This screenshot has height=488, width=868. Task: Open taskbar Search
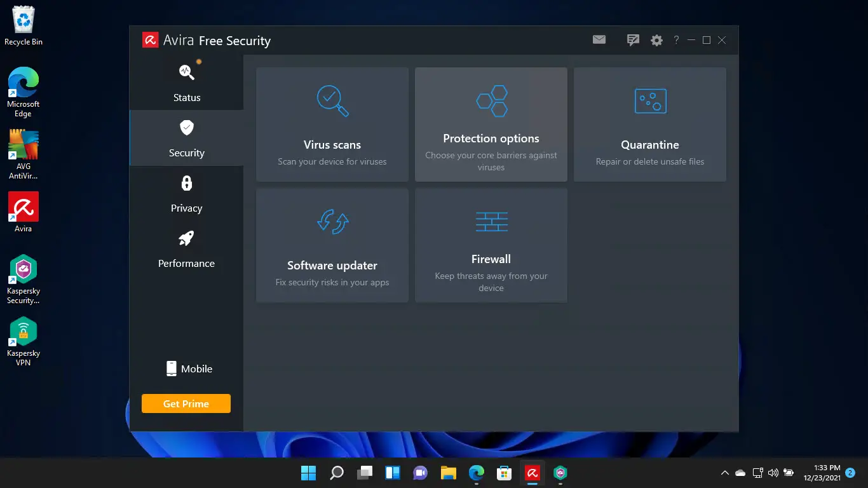pos(336,473)
